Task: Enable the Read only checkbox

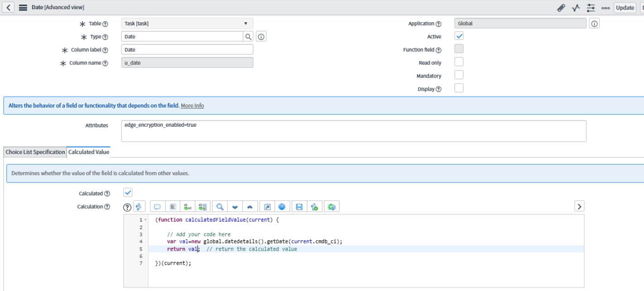Action: click(459, 62)
